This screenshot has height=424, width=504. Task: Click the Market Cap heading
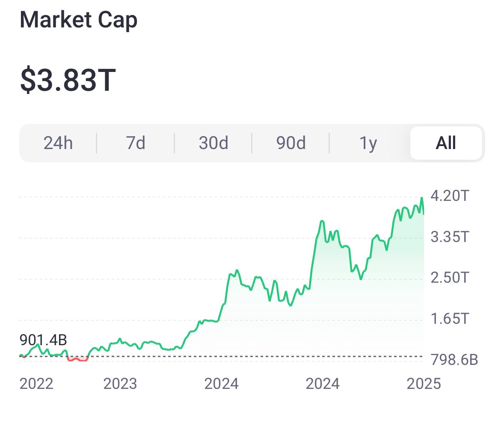point(78,21)
